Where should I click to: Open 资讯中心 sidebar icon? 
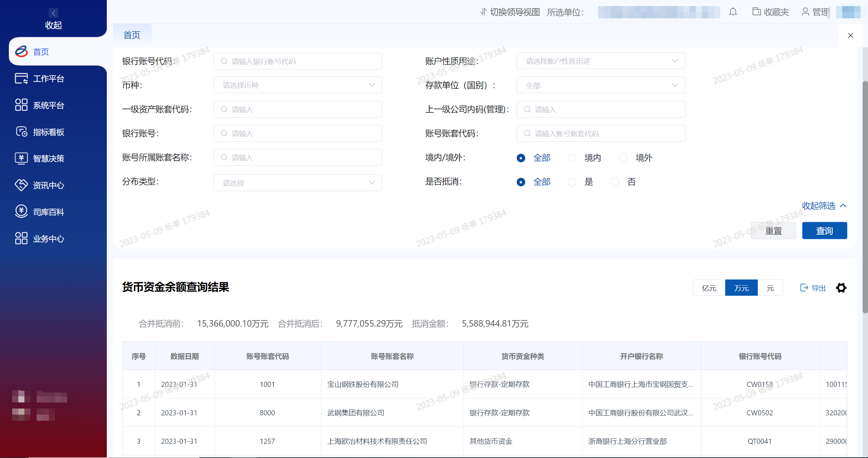(x=21, y=185)
